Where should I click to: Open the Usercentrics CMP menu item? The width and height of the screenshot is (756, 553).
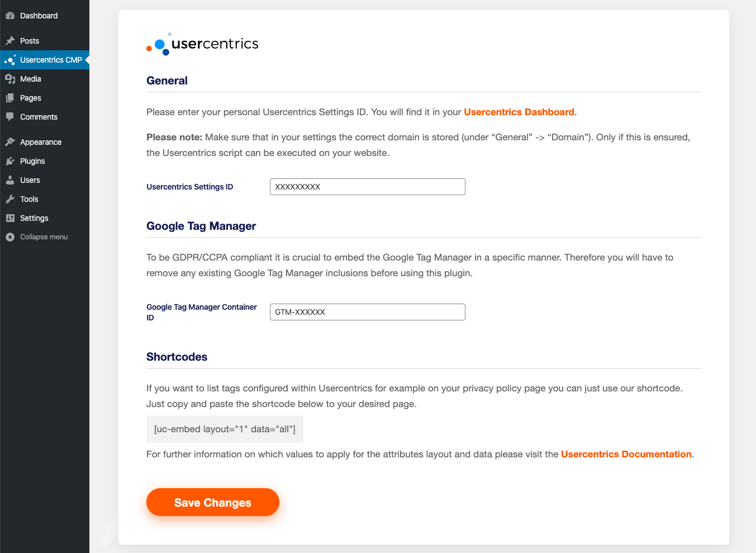coord(51,60)
